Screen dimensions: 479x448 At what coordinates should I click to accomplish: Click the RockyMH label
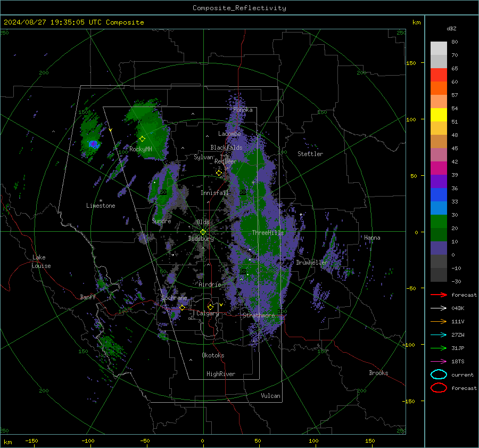pos(141,149)
